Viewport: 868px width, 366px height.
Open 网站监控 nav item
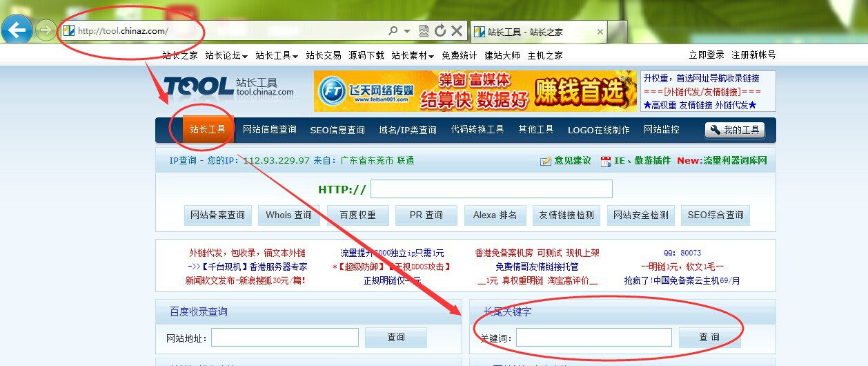(662, 130)
